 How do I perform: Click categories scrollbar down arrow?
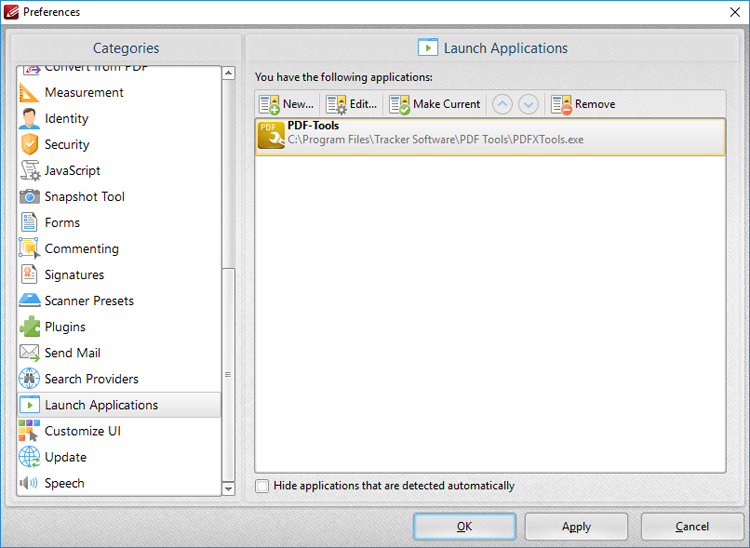pos(229,489)
